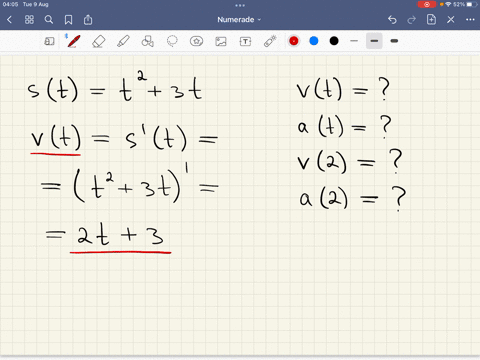
Task: Redo the last undone stroke
Action: pyautogui.click(x=412, y=20)
